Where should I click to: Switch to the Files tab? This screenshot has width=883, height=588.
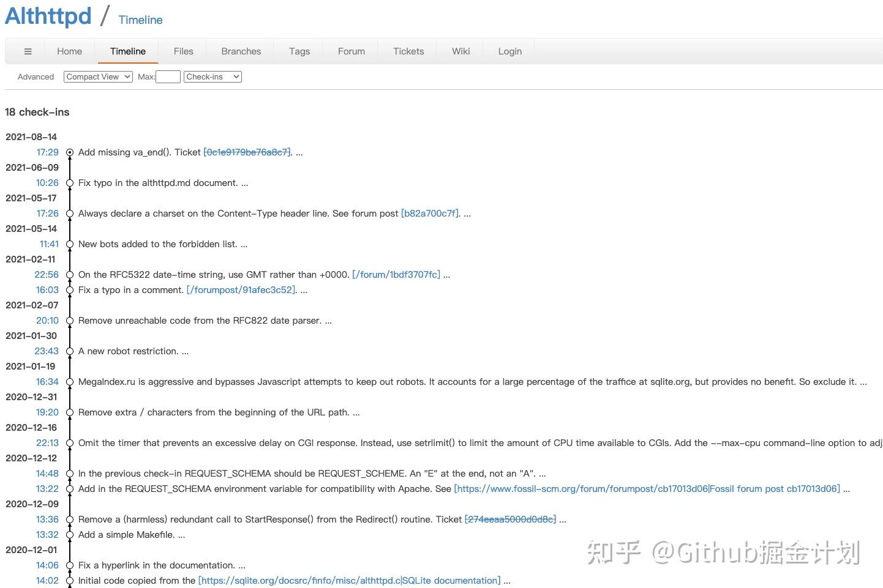pyautogui.click(x=183, y=51)
